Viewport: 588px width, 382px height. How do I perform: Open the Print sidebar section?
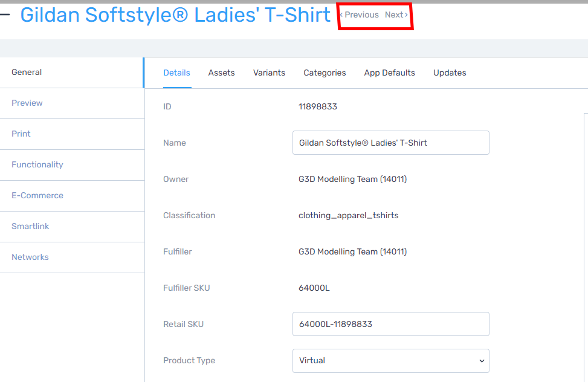click(x=72, y=134)
